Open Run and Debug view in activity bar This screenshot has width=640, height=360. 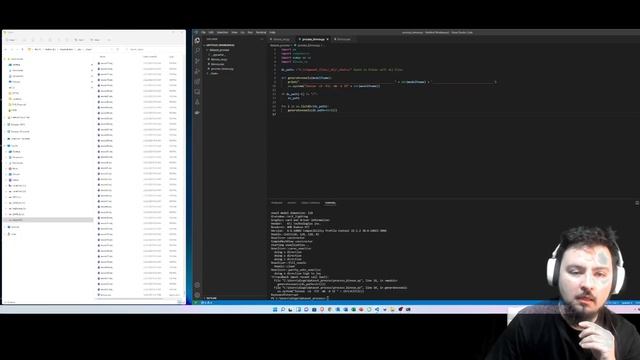pos(197,71)
